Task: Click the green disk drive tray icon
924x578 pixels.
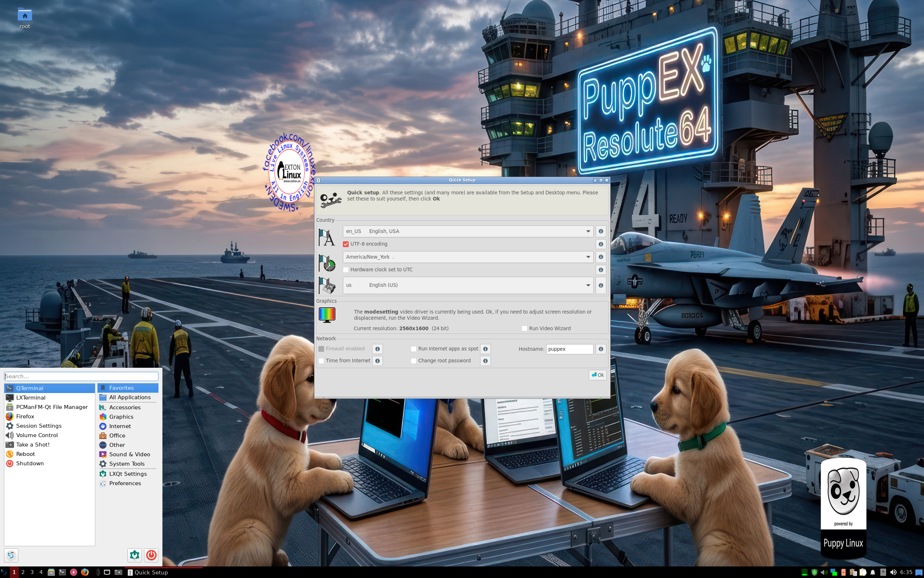Action: tap(805, 572)
